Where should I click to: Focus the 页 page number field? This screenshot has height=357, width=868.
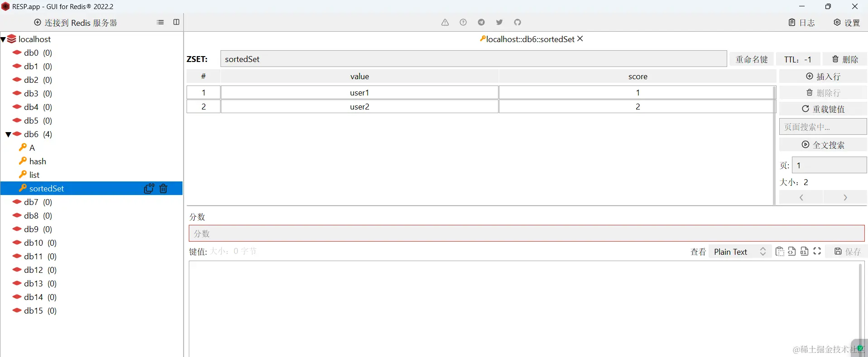point(830,165)
